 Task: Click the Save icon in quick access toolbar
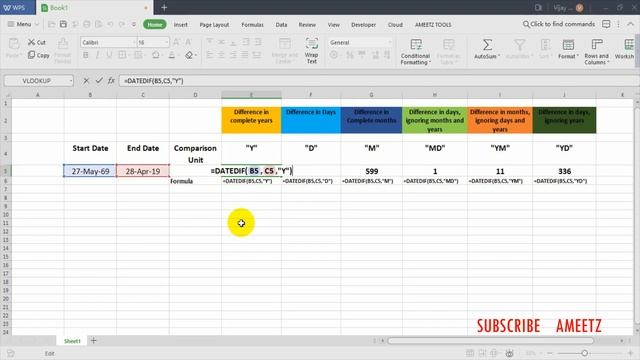[x=63, y=24]
